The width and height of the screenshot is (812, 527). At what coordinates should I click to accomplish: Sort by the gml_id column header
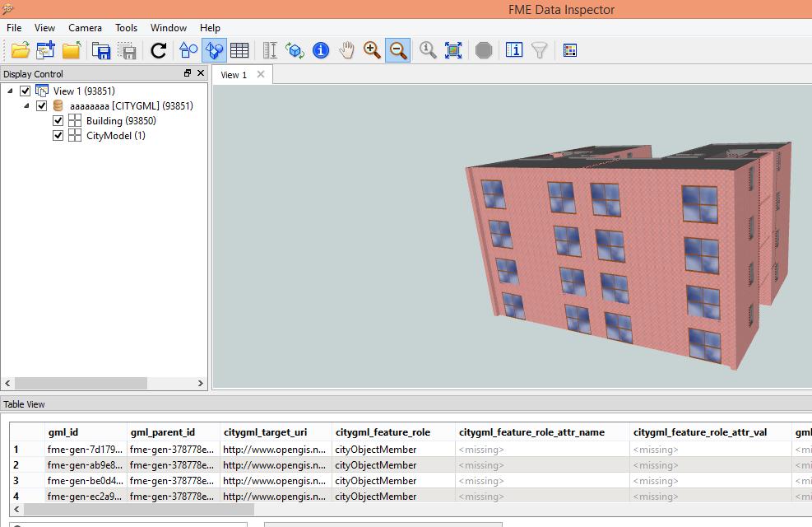pyautogui.click(x=86, y=432)
